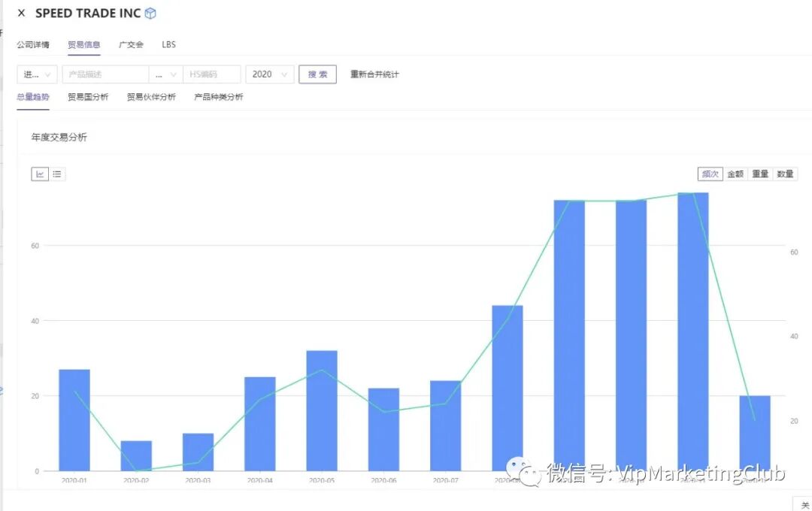Viewport: 812px width, 511px height.
Task: Select the 贸易伙伴分析 sub-tab
Action: (x=151, y=97)
